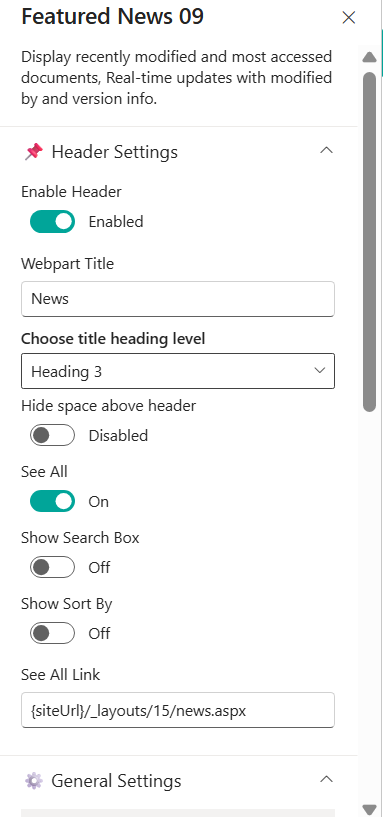The height and width of the screenshot is (817, 383).
Task: Click the Disabled status label
Action: pyautogui.click(x=118, y=435)
